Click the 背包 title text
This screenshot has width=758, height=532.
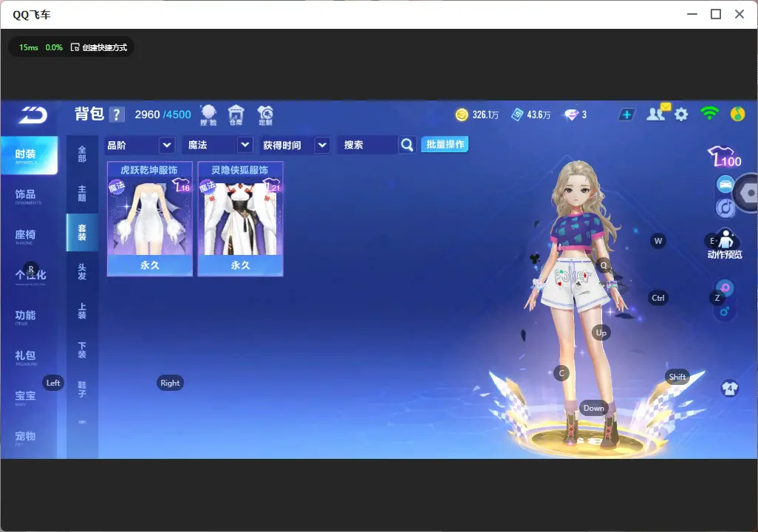point(89,114)
